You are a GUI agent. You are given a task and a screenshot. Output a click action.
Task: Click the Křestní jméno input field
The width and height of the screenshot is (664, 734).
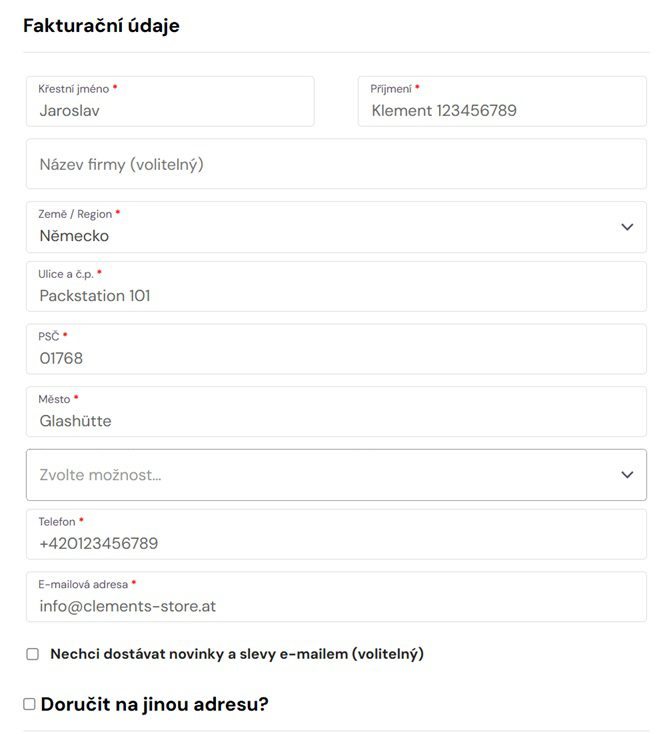pos(170,110)
